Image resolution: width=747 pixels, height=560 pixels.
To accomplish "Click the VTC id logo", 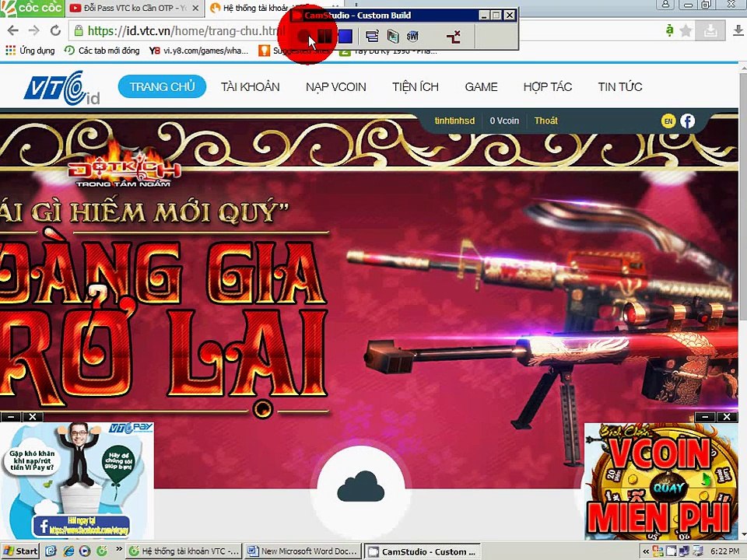I will click(x=62, y=88).
